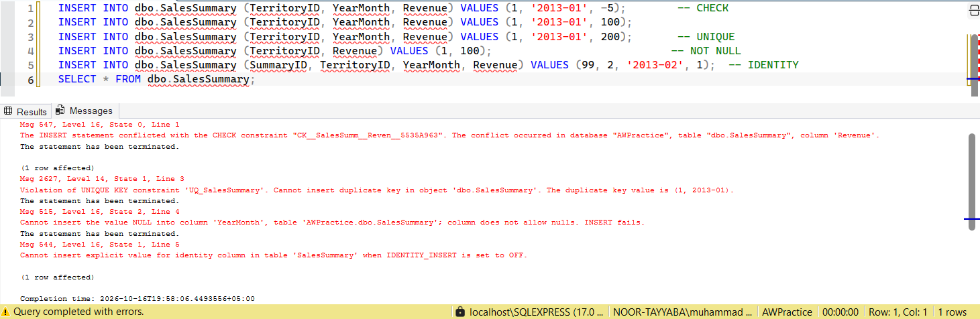Click the CHECK constraint conflict message line
Image resolution: width=980 pixels, height=319 pixels.
(449, 135)
